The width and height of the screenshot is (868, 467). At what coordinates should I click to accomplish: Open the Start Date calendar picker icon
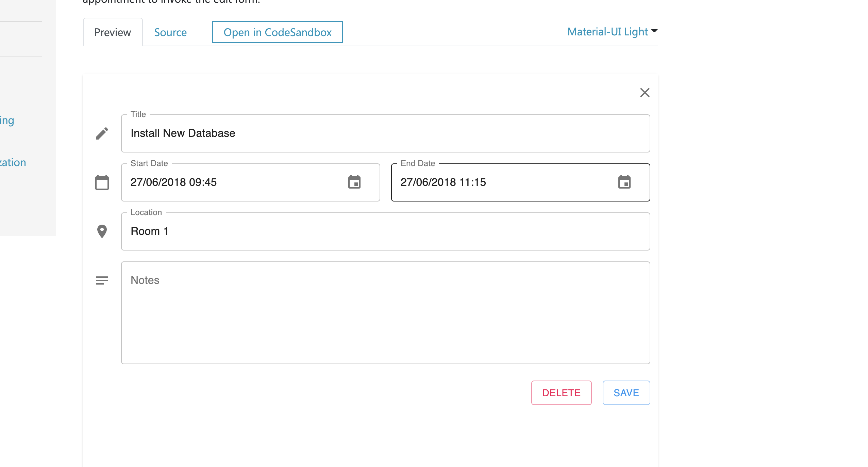click(355, 182)
